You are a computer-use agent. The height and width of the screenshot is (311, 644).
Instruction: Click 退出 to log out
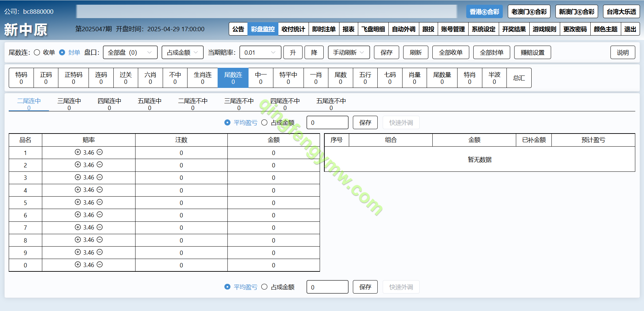[630, 29]
